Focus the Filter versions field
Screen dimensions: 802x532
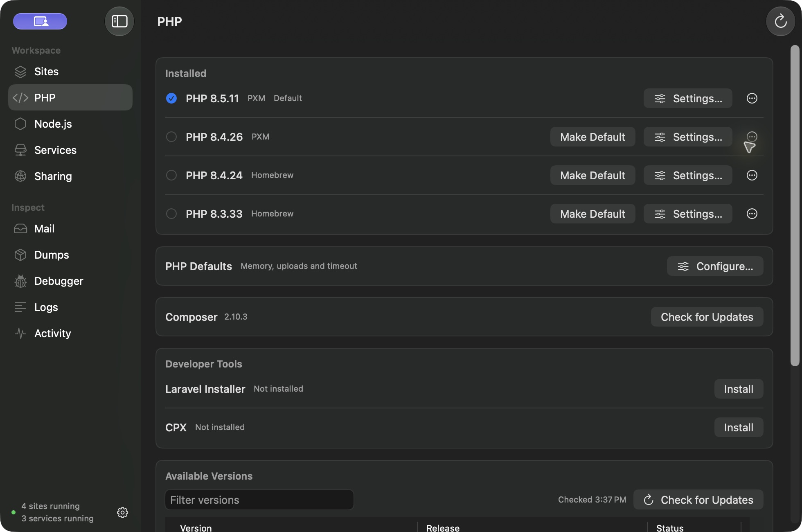[259, 500]
